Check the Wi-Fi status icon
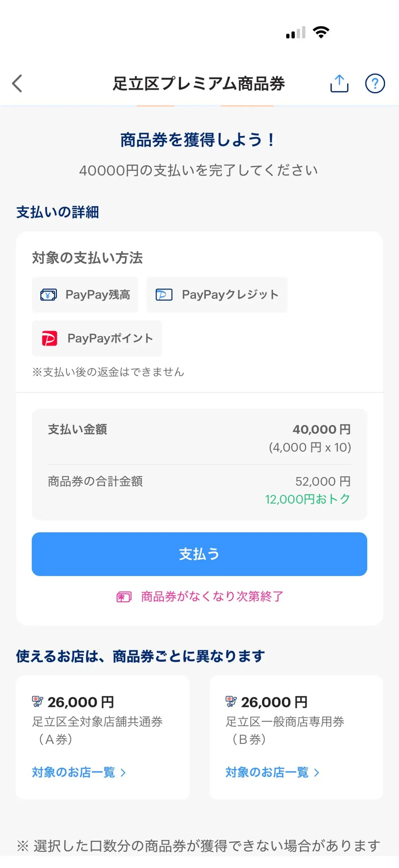This screenshot has width=399, height=868. click(x=321, y=33)
